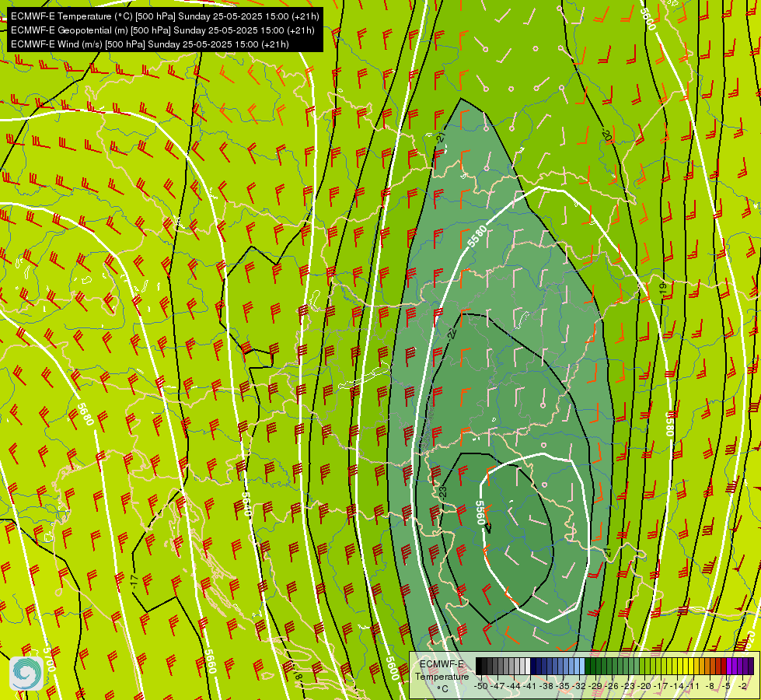Click the -26 tick label in the legend
The width and height of the screenshot is (761, 700).
pyautogui.click(x=612, y=687)
